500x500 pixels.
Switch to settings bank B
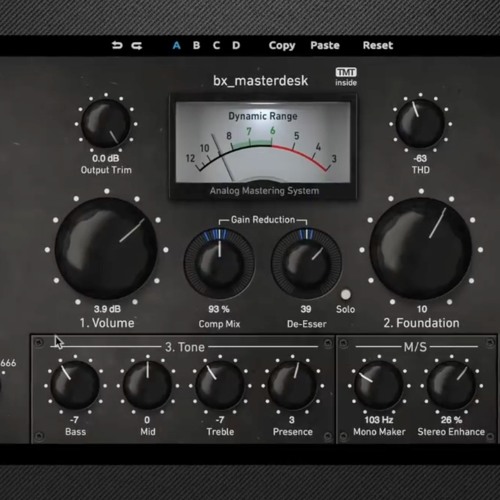(x=196, y=45)
